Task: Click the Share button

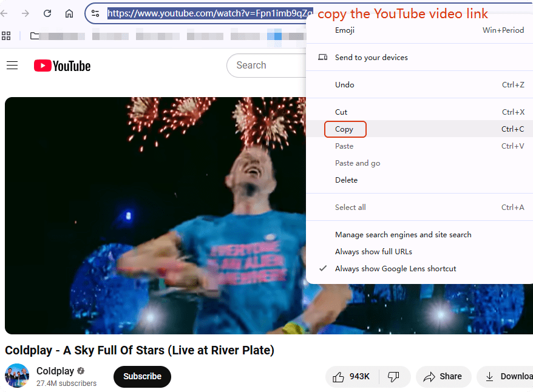Action: click(x=443, y=377)
